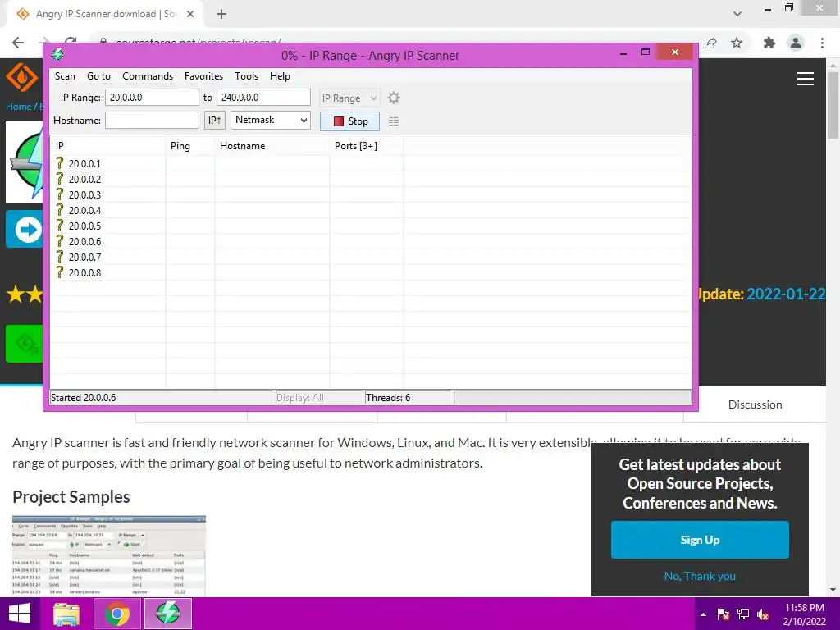Open the network tray icon

click(743, 614)
